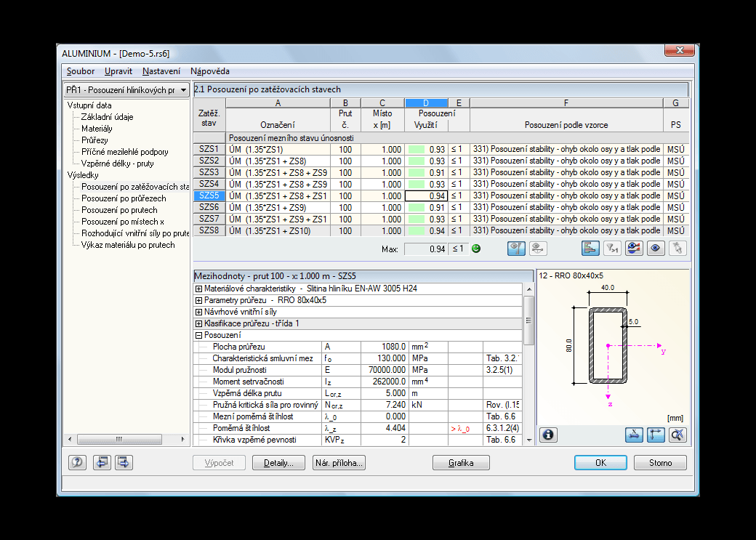Select the SZS8 row header
The height and width of the screenshot is (540, 756).
[x=209, y=230]
